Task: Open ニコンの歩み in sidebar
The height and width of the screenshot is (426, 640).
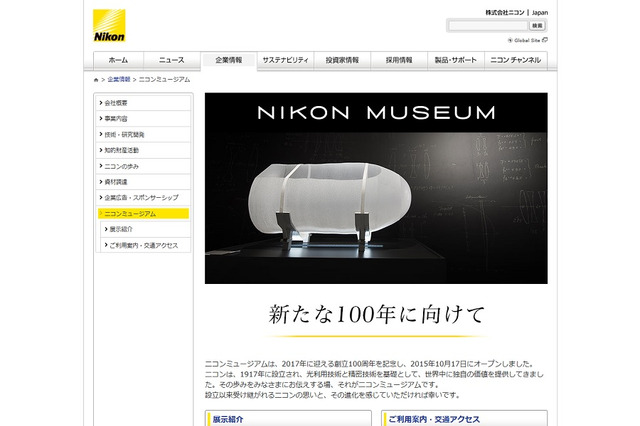Action: [x=143, y=166]
